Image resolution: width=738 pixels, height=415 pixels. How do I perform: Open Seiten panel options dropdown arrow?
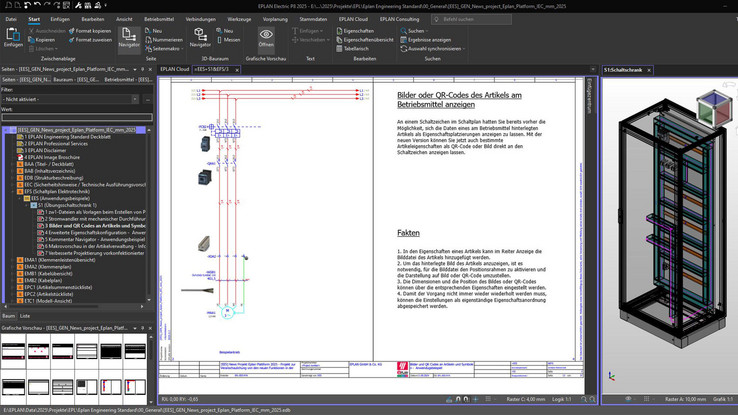[x=135, y=69]
